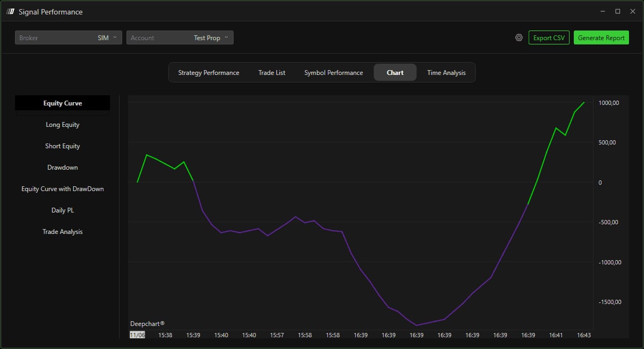Close the Signal Performance window
The height and width of the screenshot is (349, 644).
click(x=632, y=11)
